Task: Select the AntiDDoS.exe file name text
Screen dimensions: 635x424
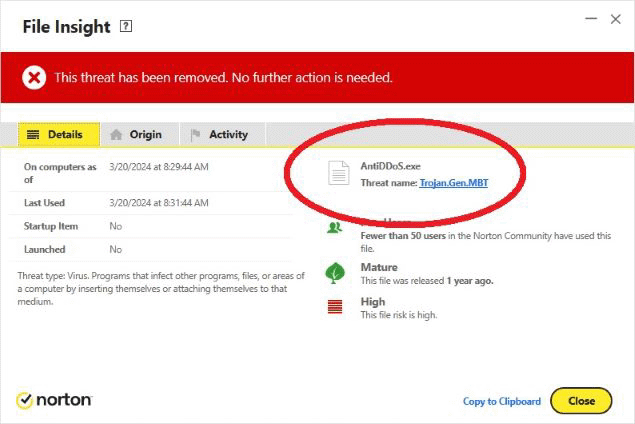Action: point(390,166)
